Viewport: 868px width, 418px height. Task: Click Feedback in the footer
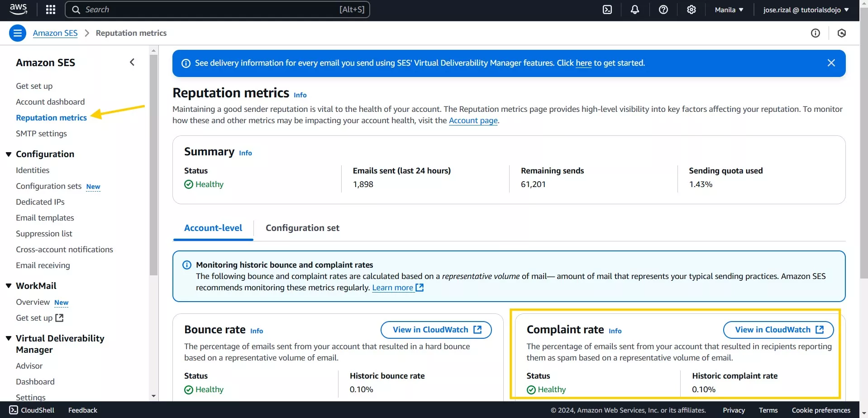(82, 410)
